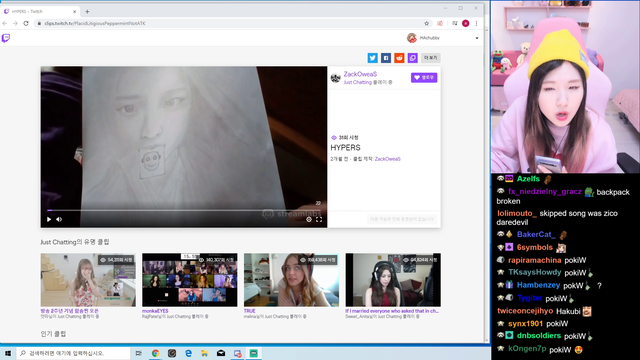640x360 pixels.
Task: Open the TRUE clip title link
Action: click(x=249, y=311)
